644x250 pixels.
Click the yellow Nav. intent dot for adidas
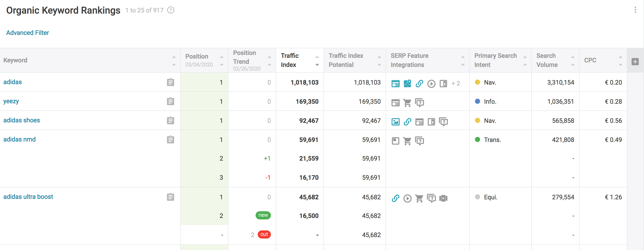tap(477, 82)
